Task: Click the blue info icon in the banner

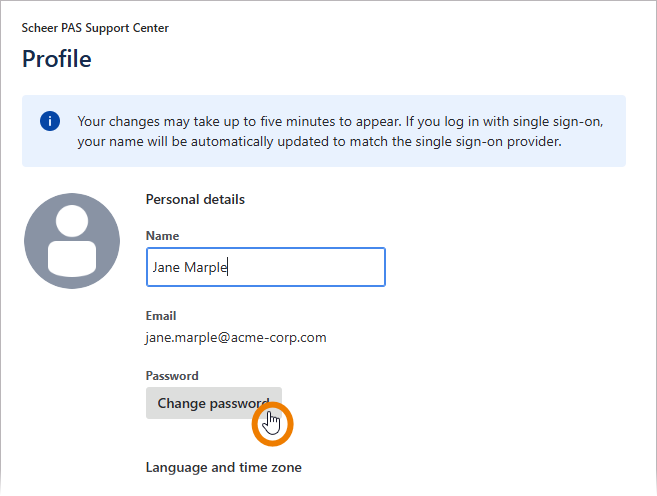Action: pyautogui.click(x=49, y=121)
